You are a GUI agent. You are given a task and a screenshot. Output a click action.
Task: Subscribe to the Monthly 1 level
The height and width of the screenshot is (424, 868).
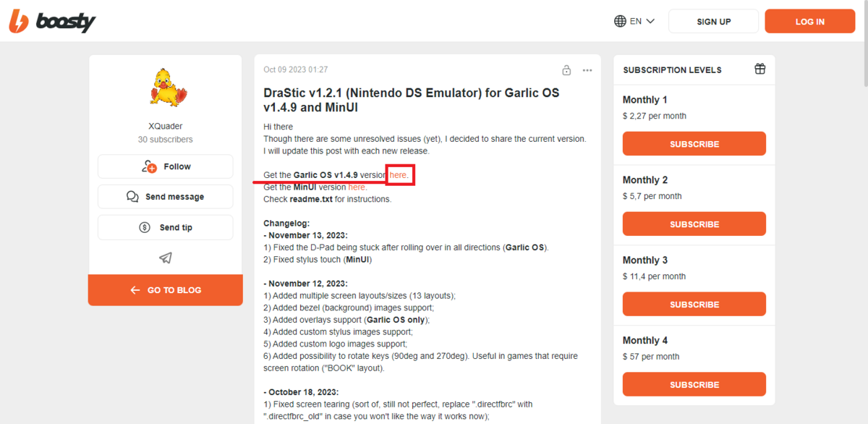tap(694, 144)
